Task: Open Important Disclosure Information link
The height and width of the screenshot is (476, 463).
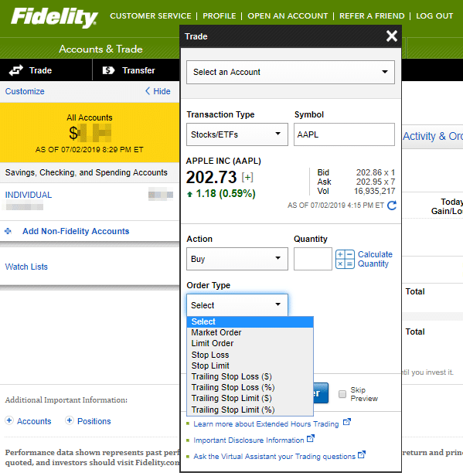Action: [249, 440]
